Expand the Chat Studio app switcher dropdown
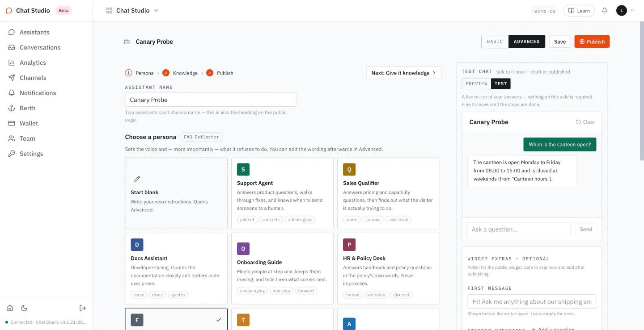This screenshot has width=644, height=330. point(132,11)
